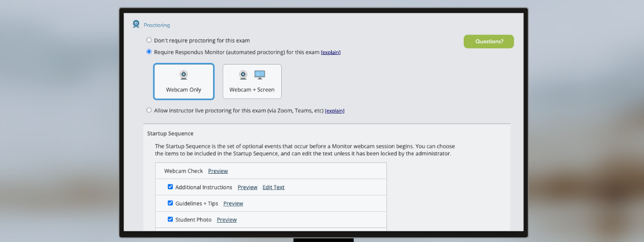Select Require Respondus Monitor radio button
644x242 pixels.
pyautogui.click(x=149, y=52)
